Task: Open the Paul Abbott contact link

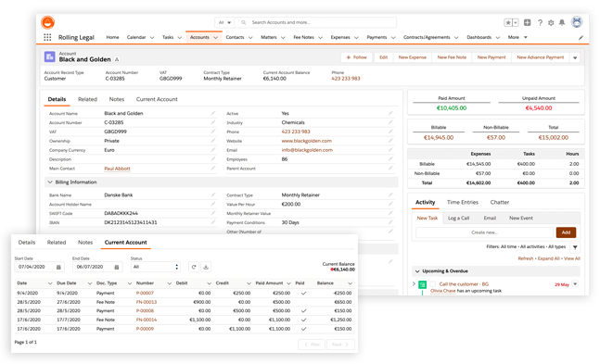Action: tap(117, 169)
